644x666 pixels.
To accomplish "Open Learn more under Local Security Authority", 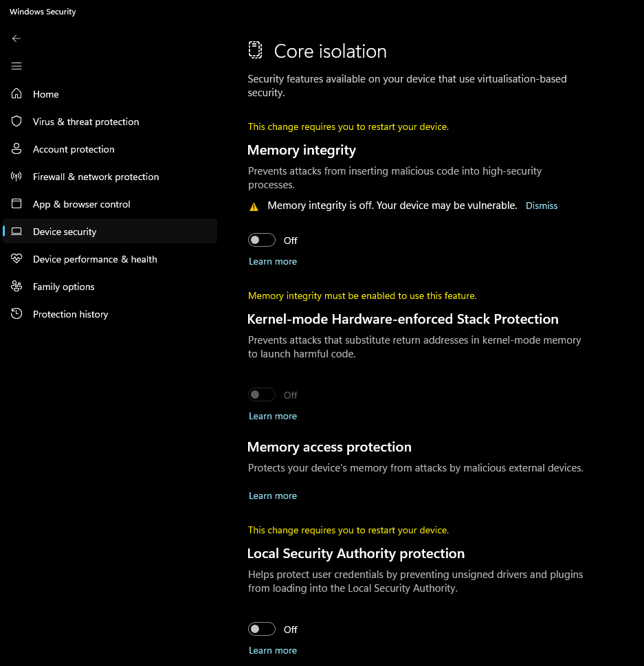I will click(273, 650).
